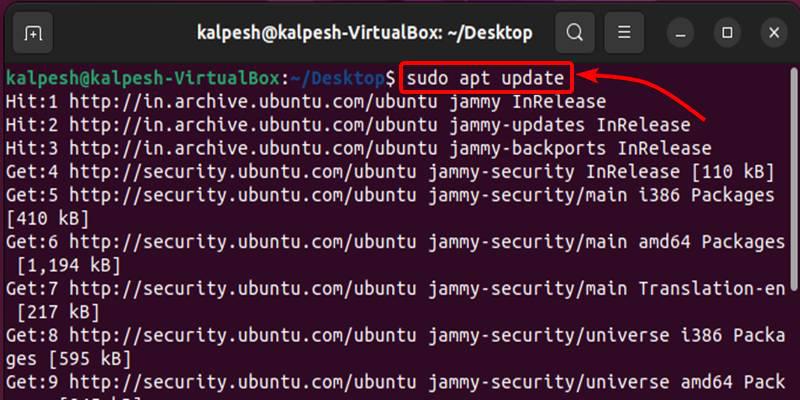Maximize the terminal window
The height and width of the screenshot is (400, 800).
tap(727, 33)
